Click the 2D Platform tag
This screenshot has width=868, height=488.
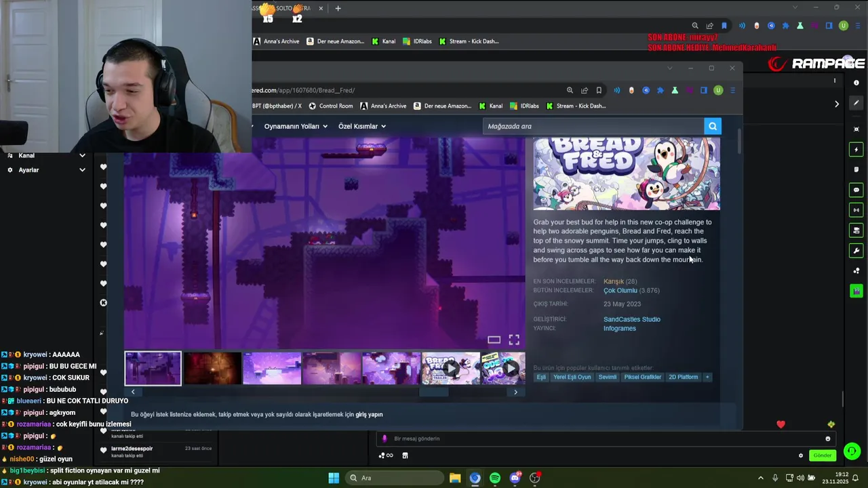pos(683,377)
